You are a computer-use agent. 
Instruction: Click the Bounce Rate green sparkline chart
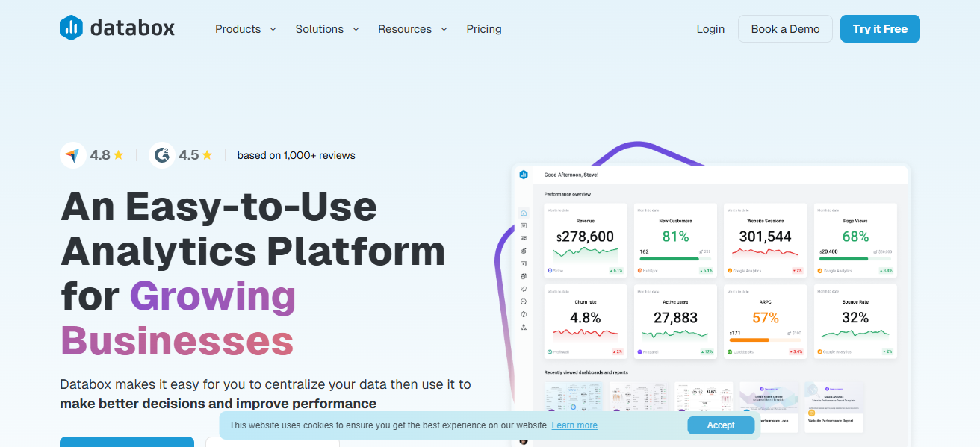(855, 334)
